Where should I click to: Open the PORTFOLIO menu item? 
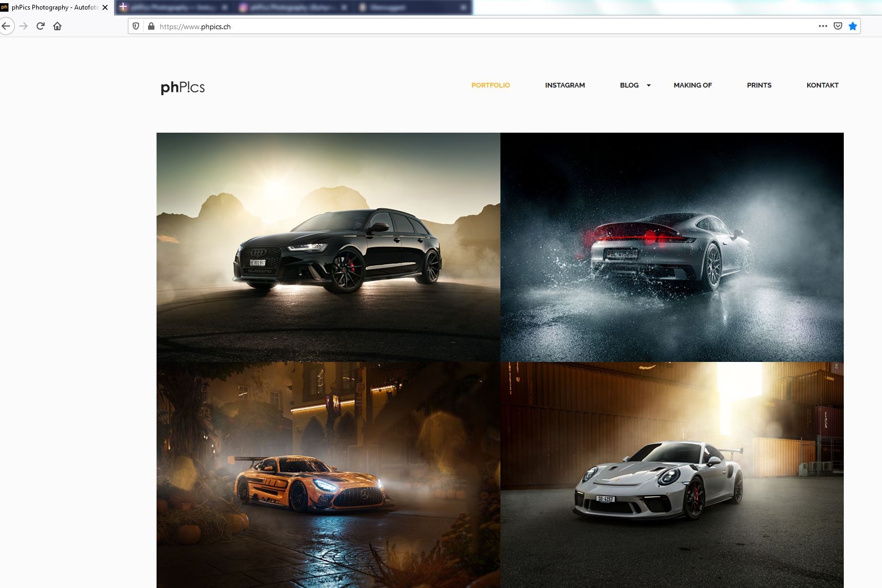coord(490,85)
